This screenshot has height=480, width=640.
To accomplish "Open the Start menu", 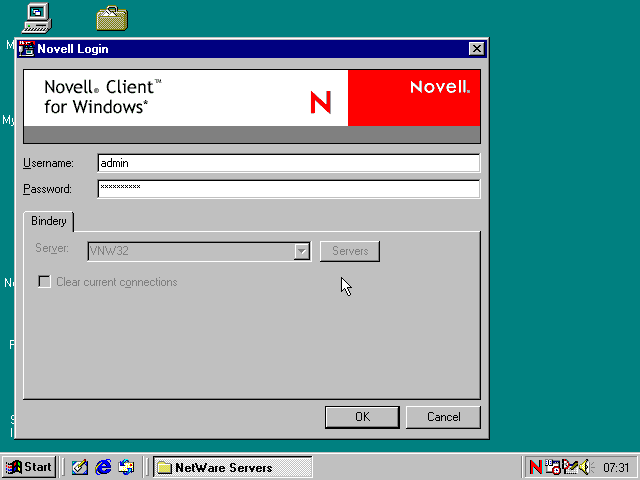I will pos(29,467).
